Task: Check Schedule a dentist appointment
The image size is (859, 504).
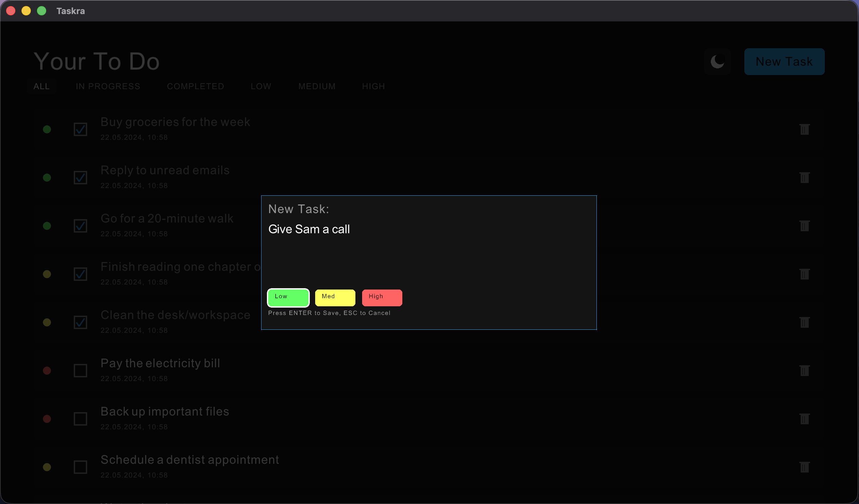Action: click(80, 467)
